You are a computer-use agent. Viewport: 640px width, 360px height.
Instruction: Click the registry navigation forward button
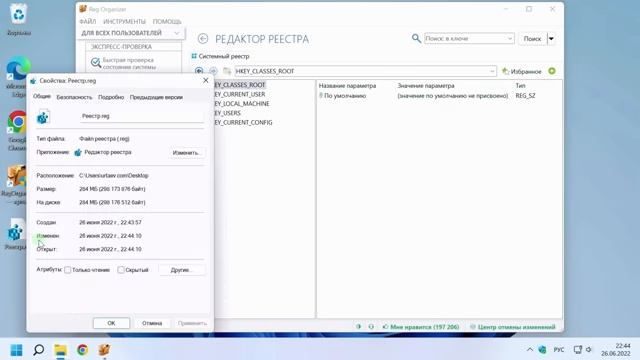click(213, 71)
